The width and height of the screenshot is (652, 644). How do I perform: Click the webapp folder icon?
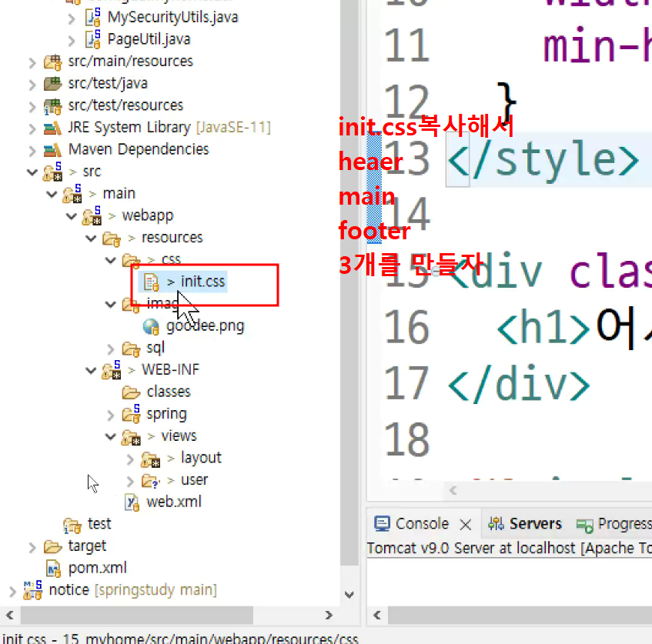tap(92, 216)
